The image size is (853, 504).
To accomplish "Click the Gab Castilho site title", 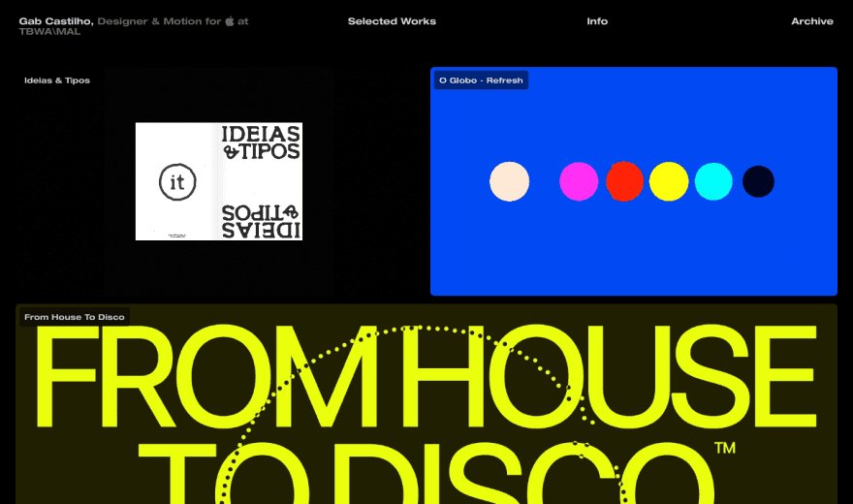I will (x=56, y=21).
